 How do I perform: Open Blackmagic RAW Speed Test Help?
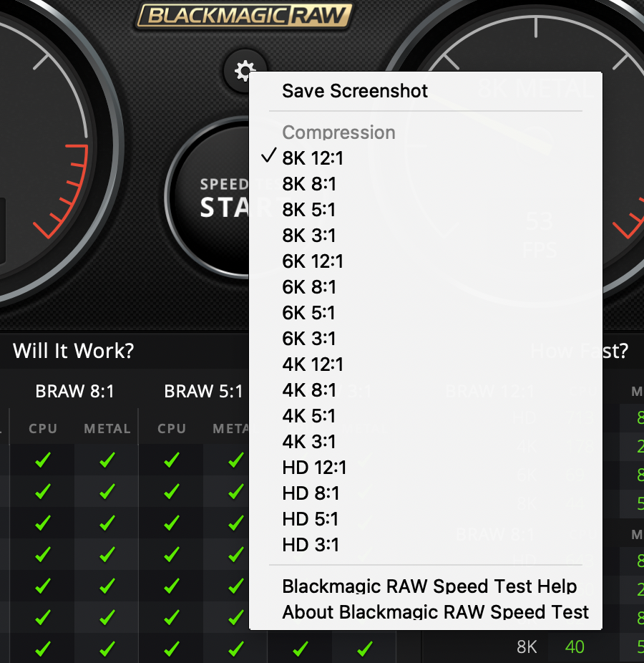[426, 586]
